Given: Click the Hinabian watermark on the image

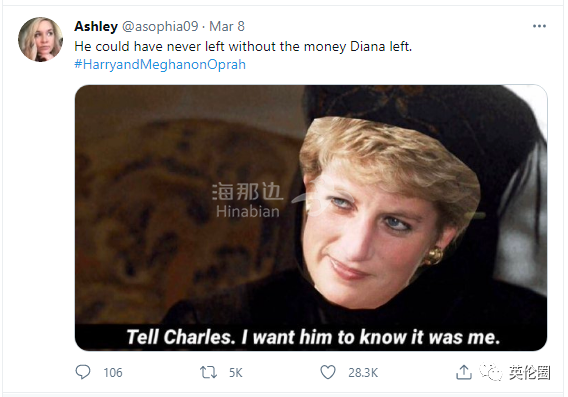Looking at the screenshot, I should tap(248, 212).
